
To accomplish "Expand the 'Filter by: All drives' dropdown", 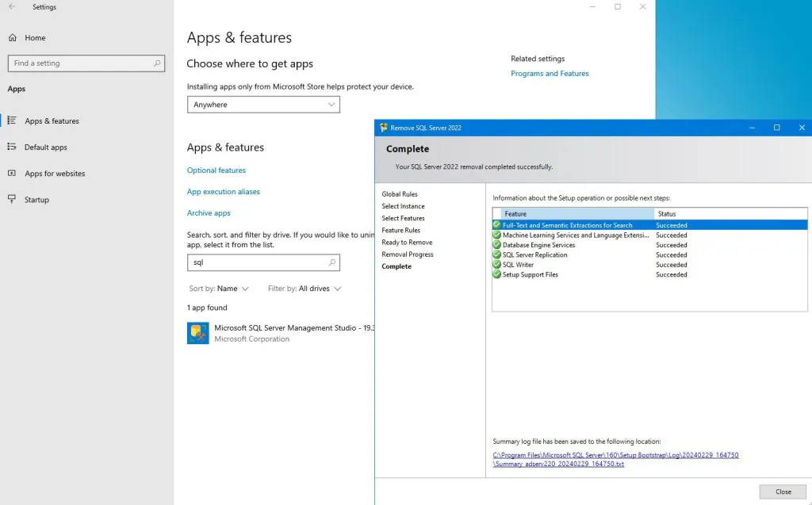I will (303, 289).
